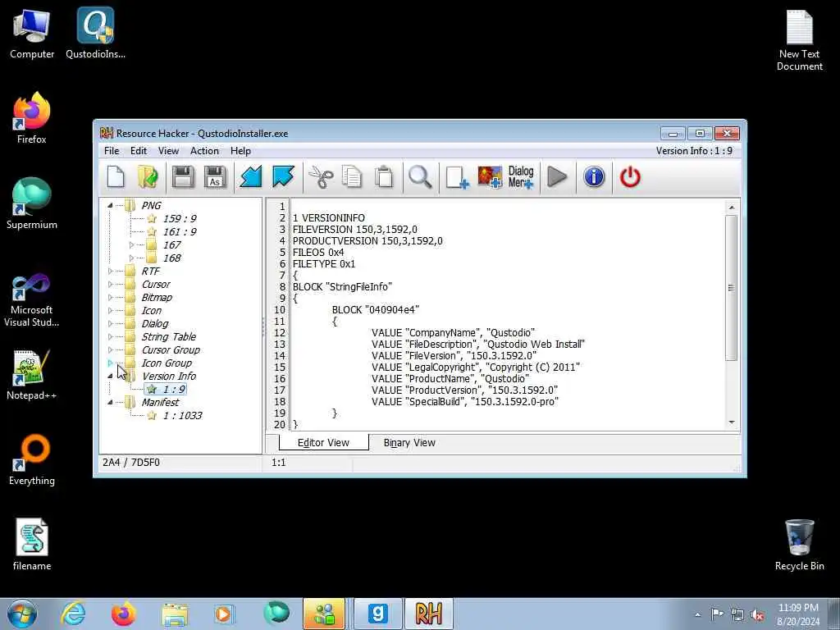Select the Dialog folder label
The width and height of the screenshot is (840, 630).
click(155, 323)
